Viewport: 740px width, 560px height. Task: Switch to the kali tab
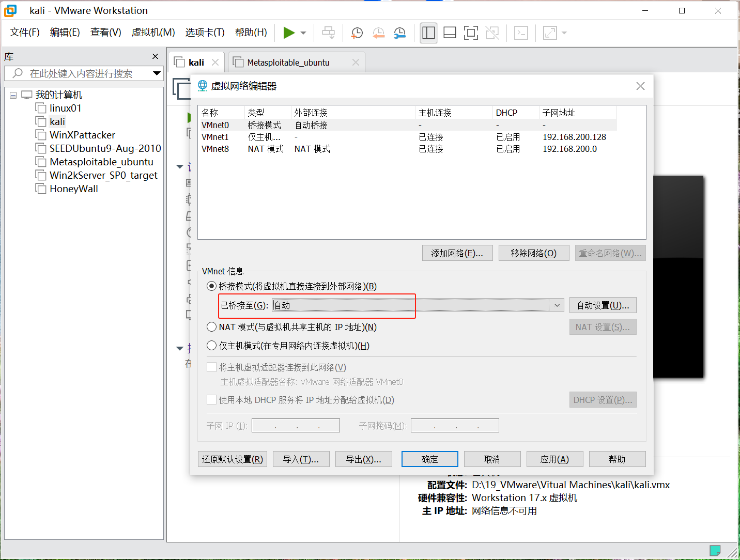tap(196, 63)
